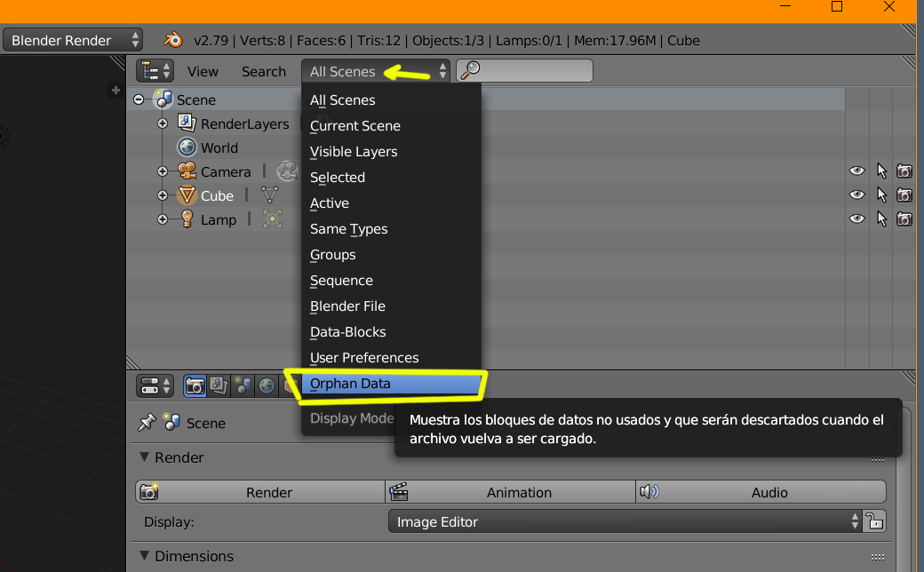Screen dimensions: 924x572
Task: Select the World properties tab icon
Action: [x=267, y=385]
